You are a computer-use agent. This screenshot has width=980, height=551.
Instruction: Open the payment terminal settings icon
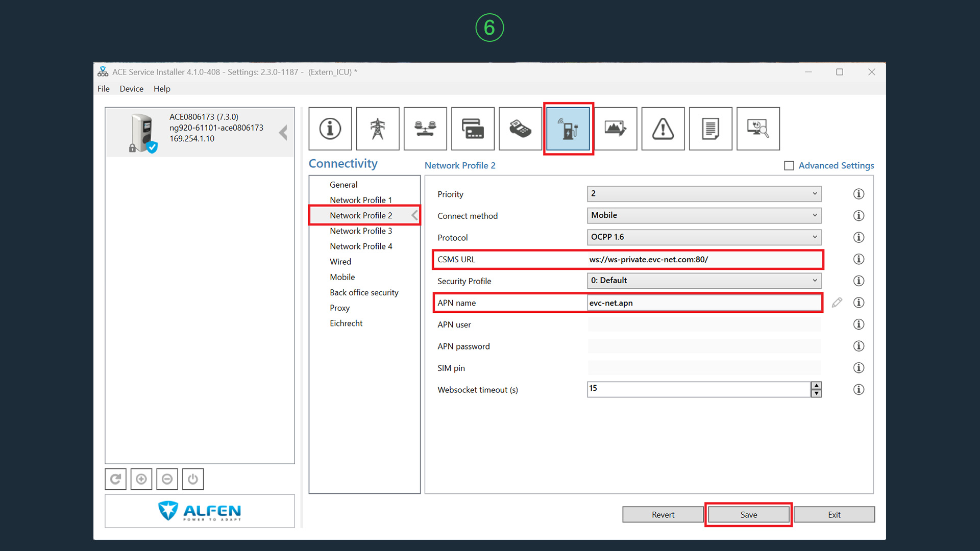click(x=520, y=129)
